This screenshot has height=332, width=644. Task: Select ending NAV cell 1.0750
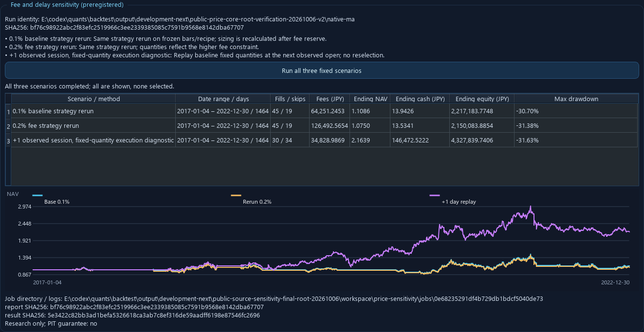[x=370, y=125]
